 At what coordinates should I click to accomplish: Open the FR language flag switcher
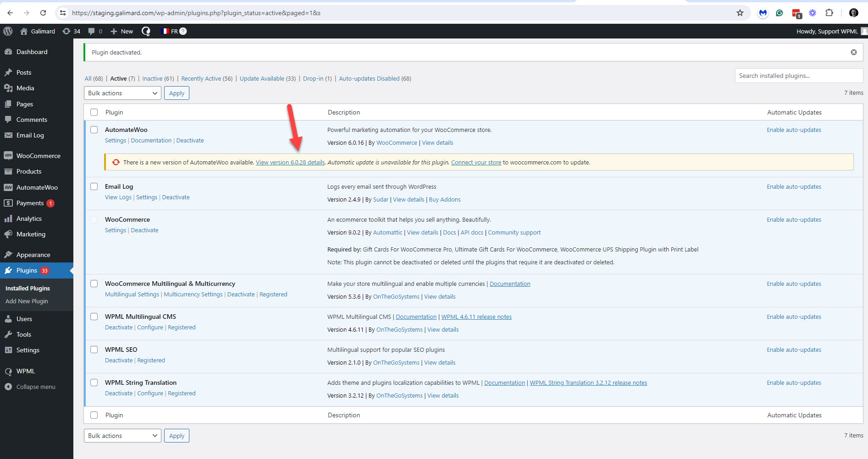click(x=174, y=31)
